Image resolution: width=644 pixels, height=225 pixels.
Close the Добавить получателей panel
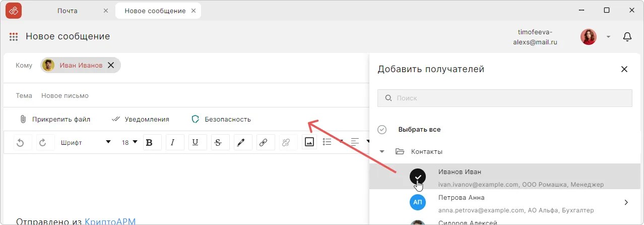624,69
